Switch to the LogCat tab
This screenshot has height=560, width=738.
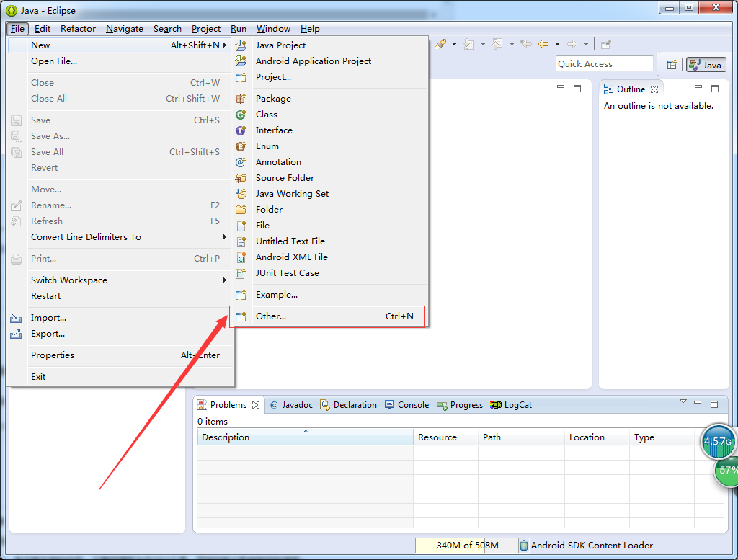511,405
